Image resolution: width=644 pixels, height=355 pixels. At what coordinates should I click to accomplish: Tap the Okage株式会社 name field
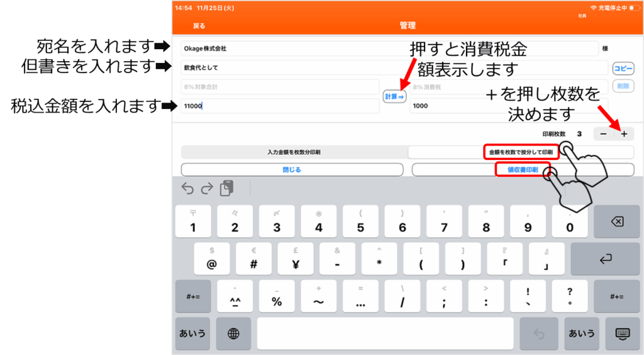(x=390, y=48)
